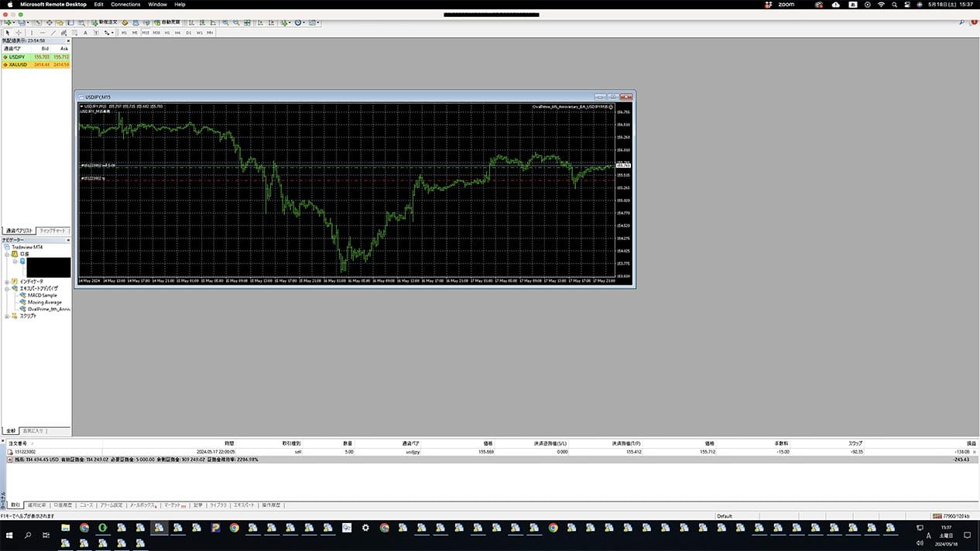Switch chart to H1 timeframe
Screen dimensions: 980x551
(167, 33)
